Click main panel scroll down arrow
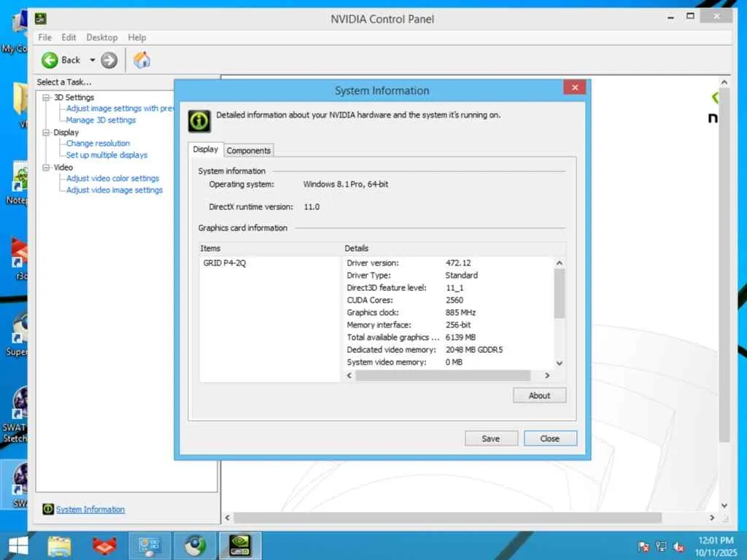 724,506
